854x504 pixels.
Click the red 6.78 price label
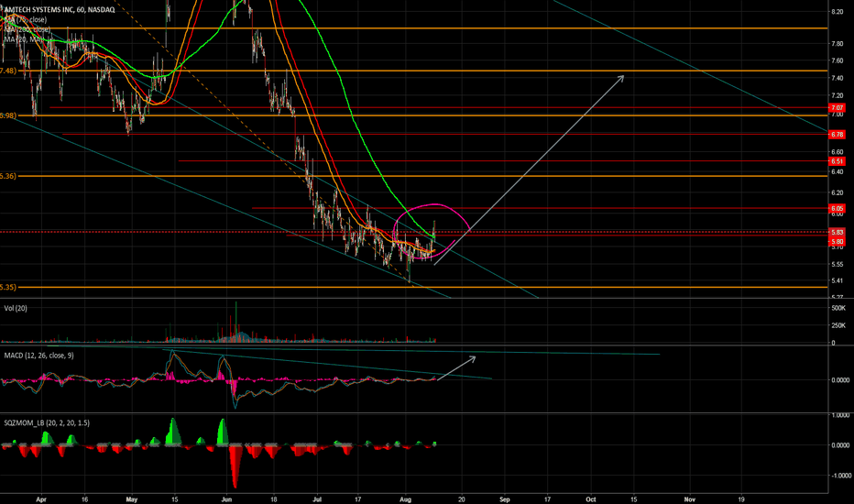point(838,134)
